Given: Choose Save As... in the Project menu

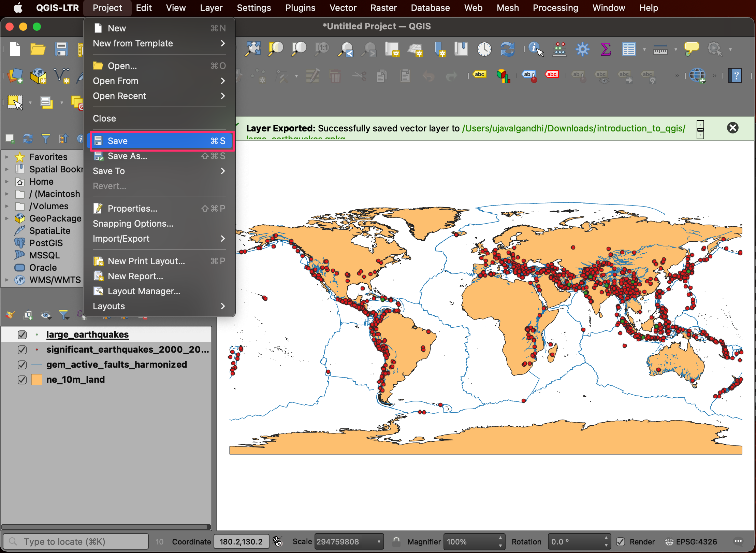Looking at the screenshot, I should click(x=159, y=156).
